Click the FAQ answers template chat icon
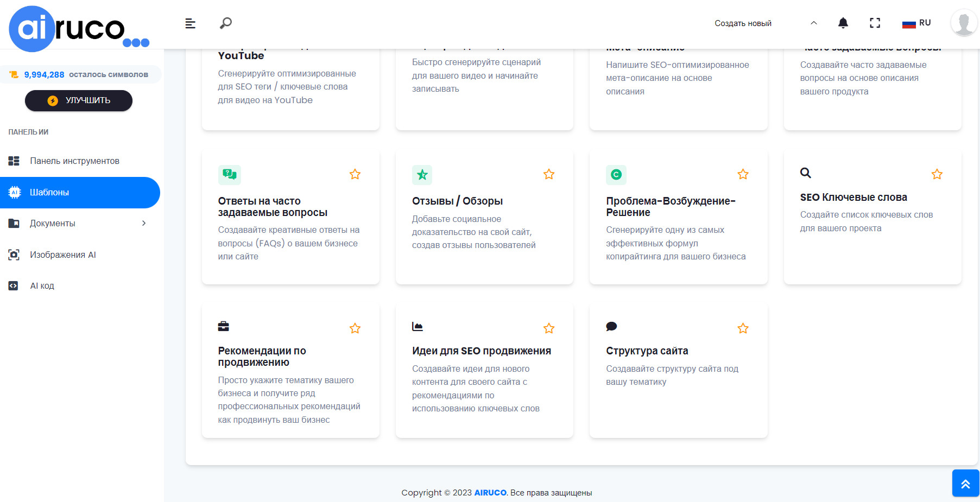This screenshot has height=502, width=980. [230, 174]
